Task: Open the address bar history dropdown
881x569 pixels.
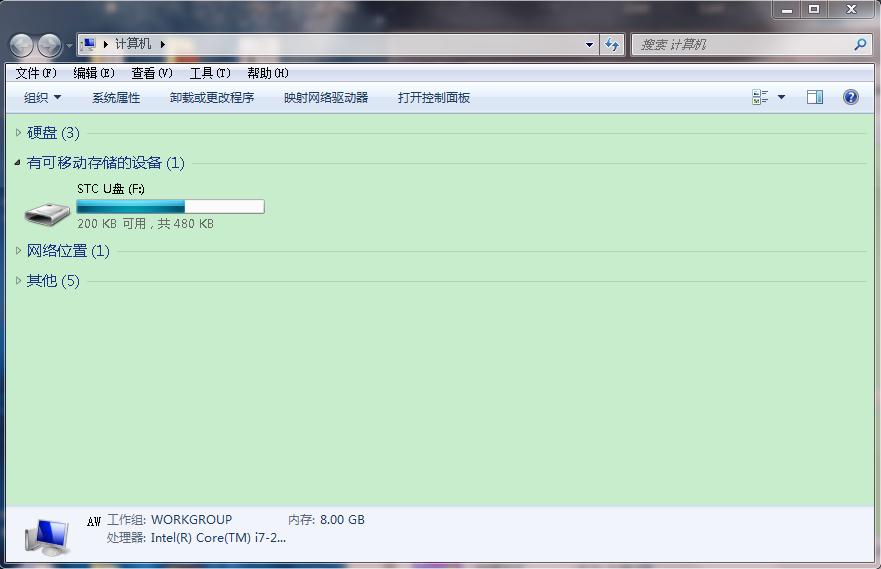Action: tap(589, 44)
